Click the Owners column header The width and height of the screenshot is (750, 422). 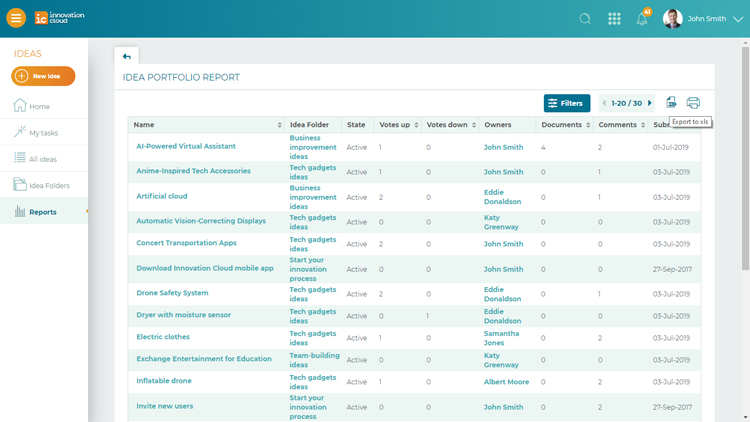[x=497, y=125]
